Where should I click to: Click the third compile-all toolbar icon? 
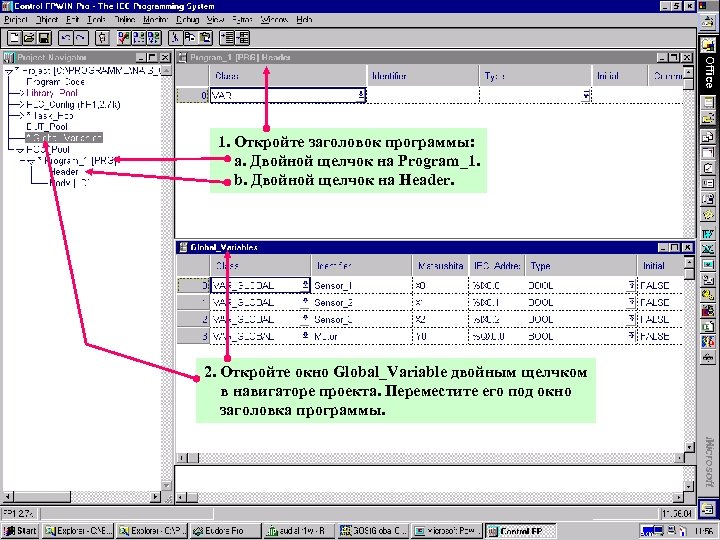(x=153, y=38)
